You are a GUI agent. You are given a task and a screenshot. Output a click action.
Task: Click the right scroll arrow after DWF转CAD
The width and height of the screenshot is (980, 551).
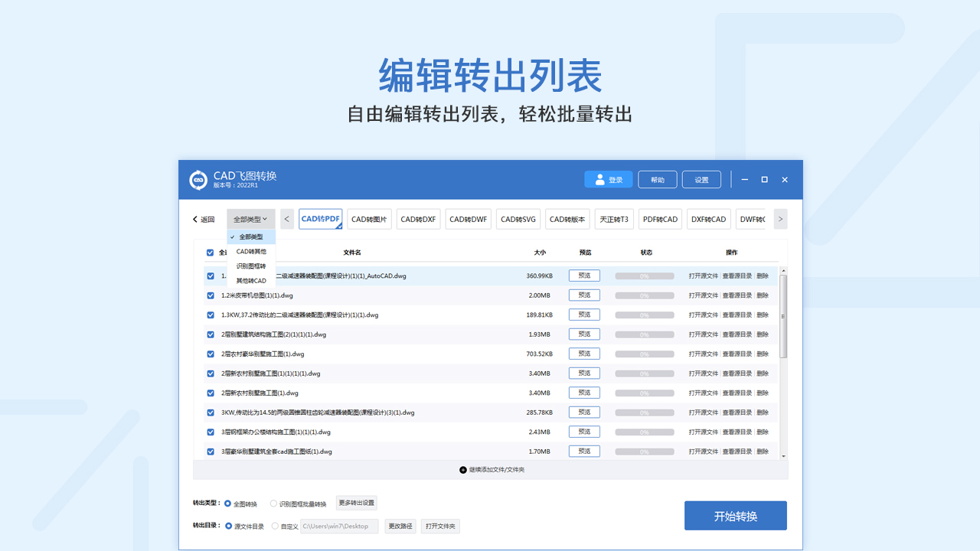click(779, 219)
